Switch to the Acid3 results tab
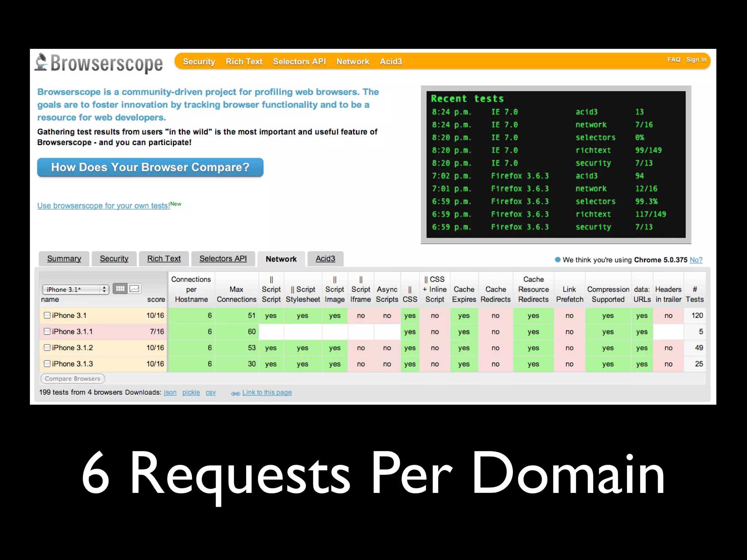The width and height of the screenshot is (747, 560). click(x=325, y=258)
